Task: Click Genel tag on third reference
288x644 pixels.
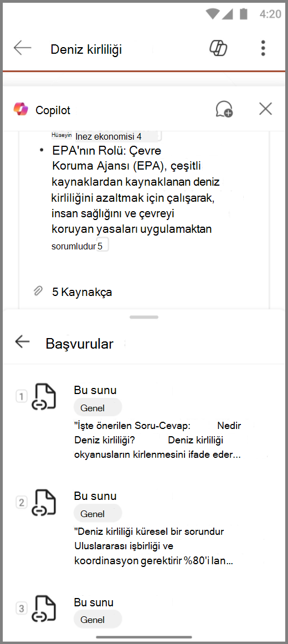Action: pyautogui.click(x=97, y=620)
